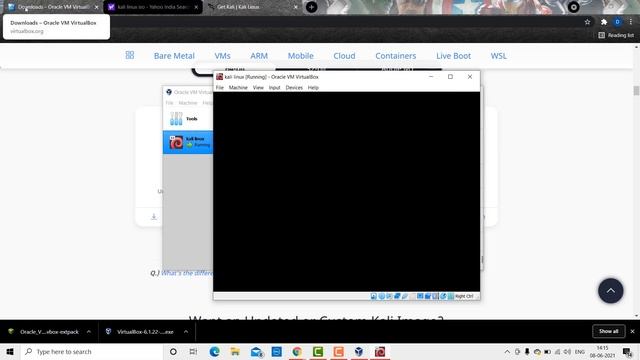640x360 pixels.
Task: Click the grid overview icon left of Bare Metal
Action: tap(130, 55)
